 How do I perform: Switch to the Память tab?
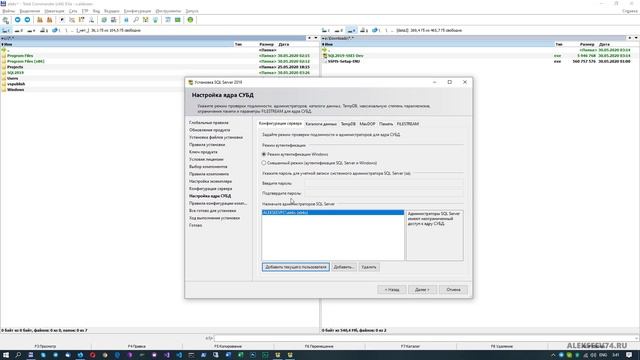[x=386, y=124]
